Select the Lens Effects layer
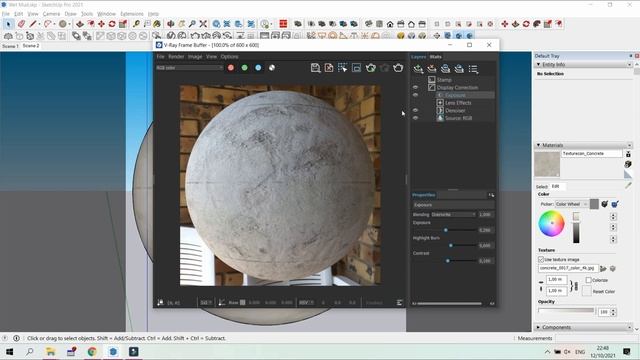This screenshot has width=640, height=360. [x=458, y=103]
